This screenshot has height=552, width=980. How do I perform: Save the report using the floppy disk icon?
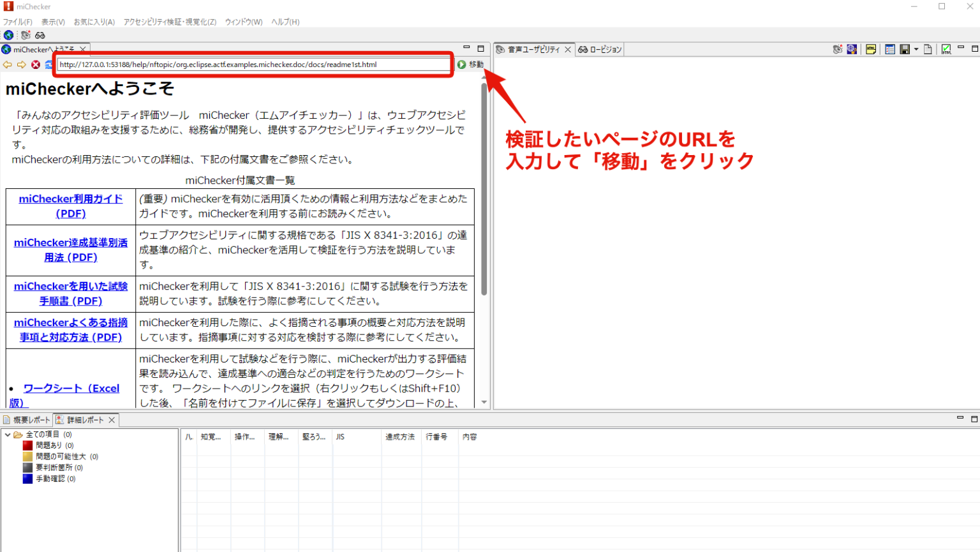[x=905, y=49]
